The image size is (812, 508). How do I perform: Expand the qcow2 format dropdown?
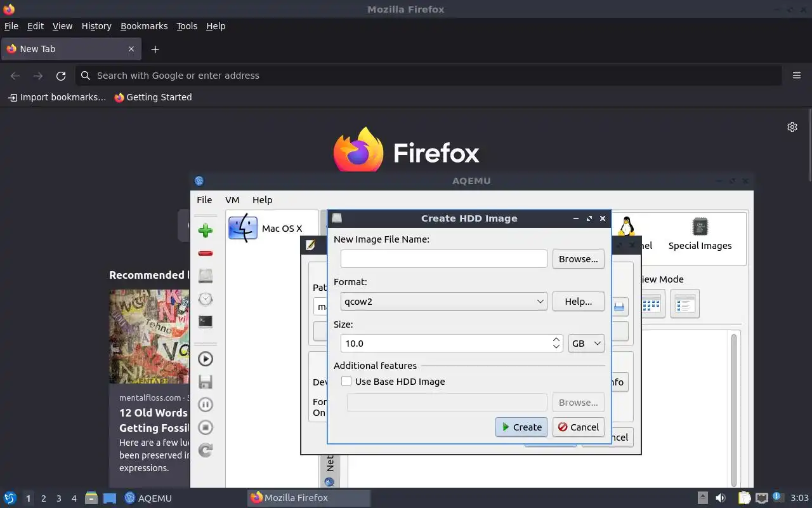pos(443,302)
